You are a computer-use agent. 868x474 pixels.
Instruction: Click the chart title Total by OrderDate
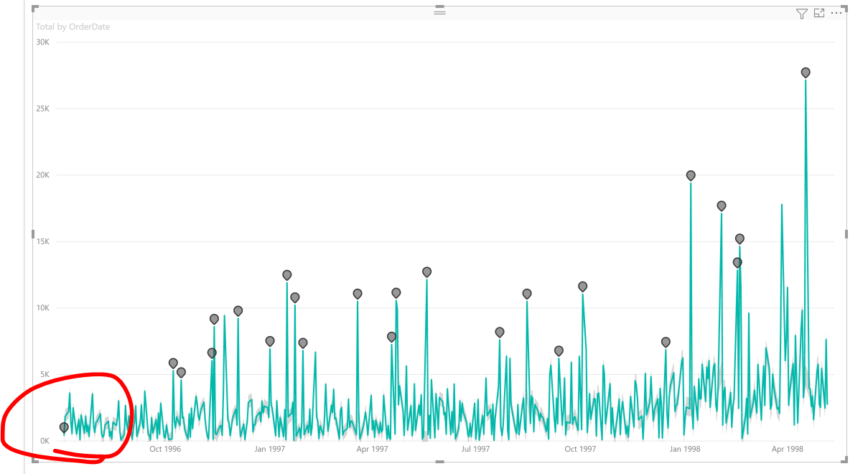73,27
